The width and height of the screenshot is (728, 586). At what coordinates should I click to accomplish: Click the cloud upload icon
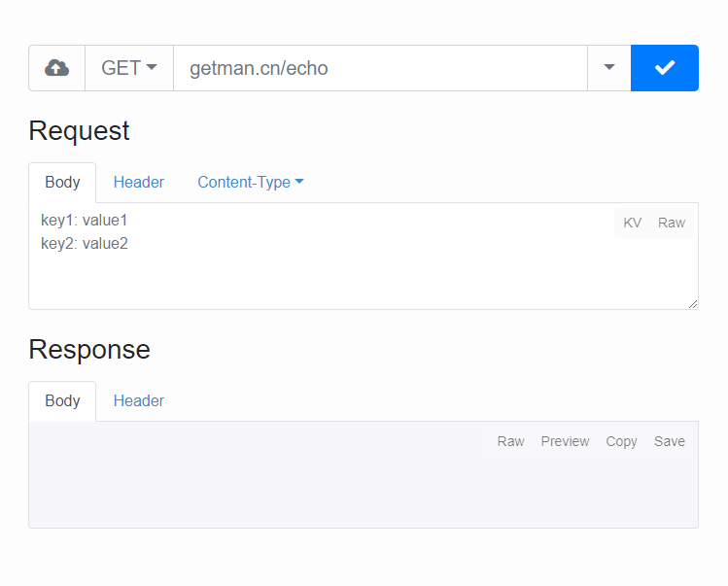click(56, 68)
